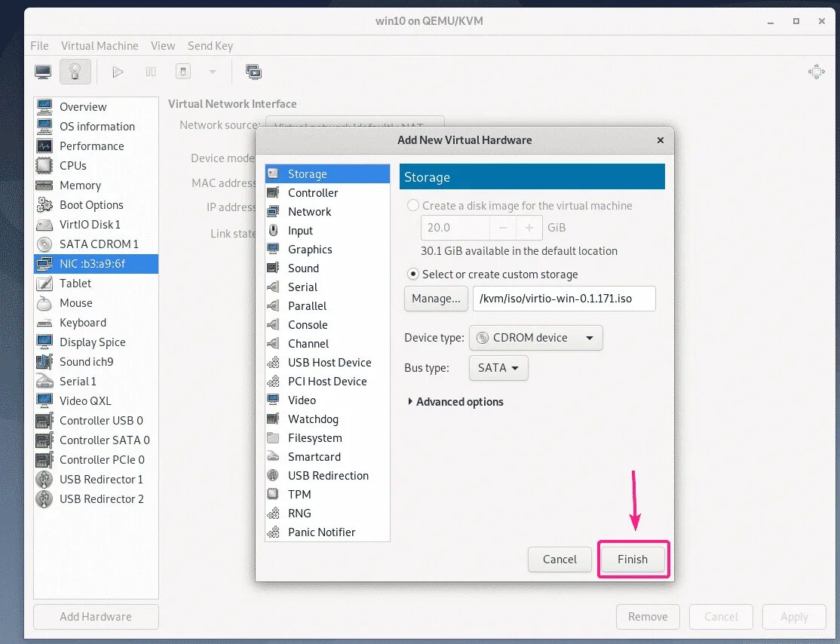Select 'Select or create custom storage' radio

413,274
